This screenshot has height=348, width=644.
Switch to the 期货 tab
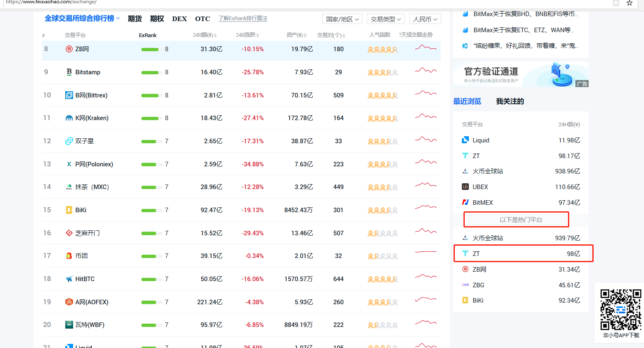pyautogui.click(x=135, y=19)
